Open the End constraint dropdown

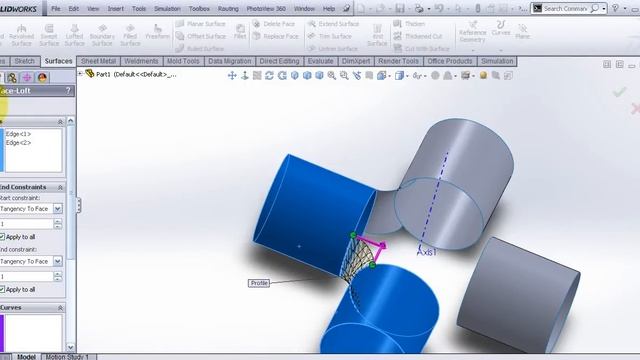58,261
